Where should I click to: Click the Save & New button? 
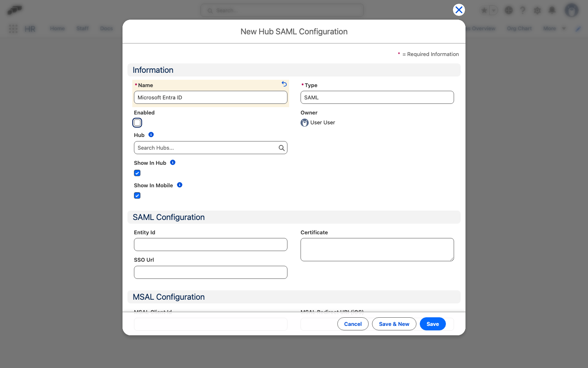(x=394, y=324)
